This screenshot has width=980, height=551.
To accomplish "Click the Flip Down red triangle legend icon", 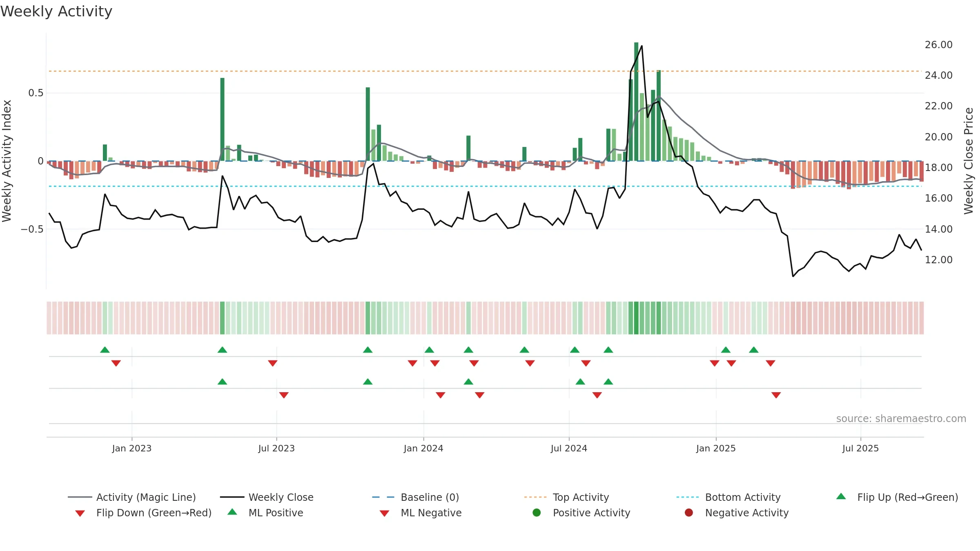I will (80, 513).
